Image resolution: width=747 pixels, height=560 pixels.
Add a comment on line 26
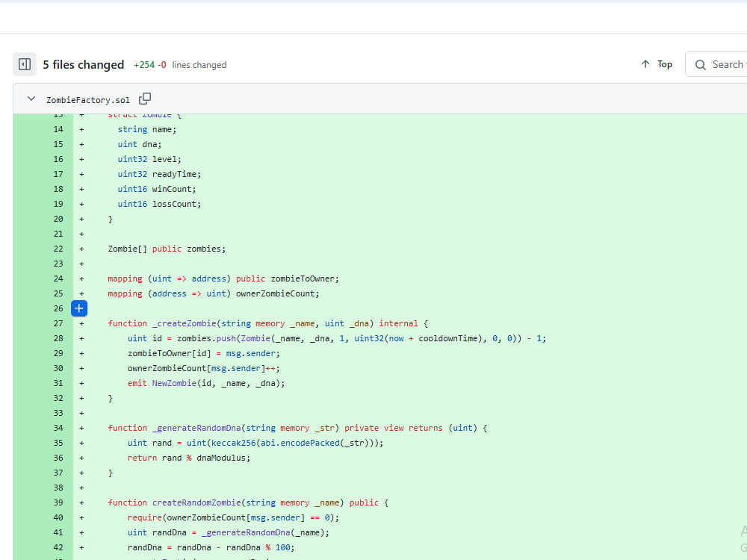[x=79, y=308]
